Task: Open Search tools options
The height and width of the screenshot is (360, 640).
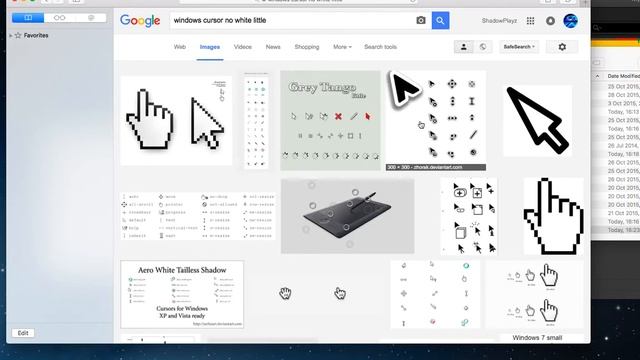Action: click(x=380, y=47)
